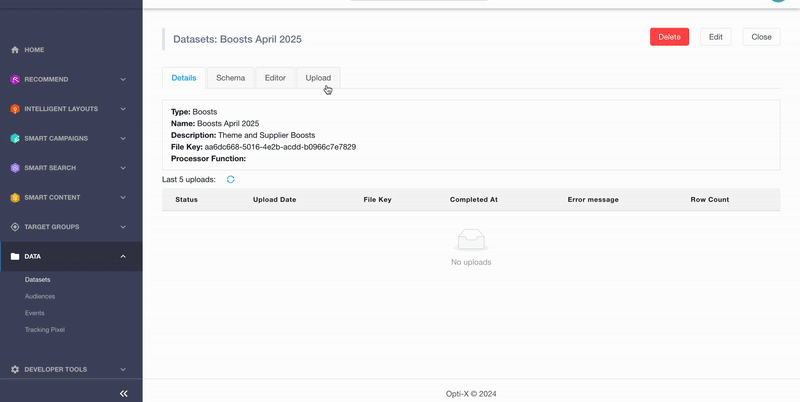Click the teal Smart Campaigns icon
The image size is (800, 402).
(x=15, y=139)
